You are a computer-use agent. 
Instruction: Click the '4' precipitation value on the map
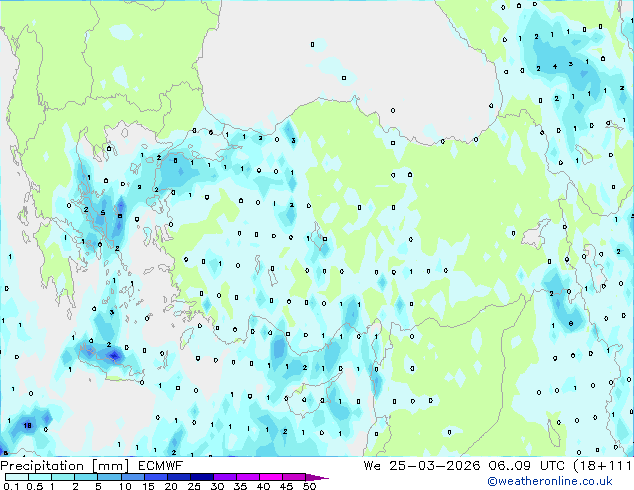(x=555, y=66)
